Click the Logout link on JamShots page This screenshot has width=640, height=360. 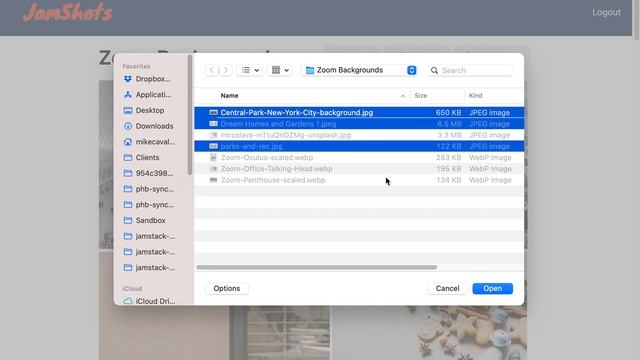(606, 12)
